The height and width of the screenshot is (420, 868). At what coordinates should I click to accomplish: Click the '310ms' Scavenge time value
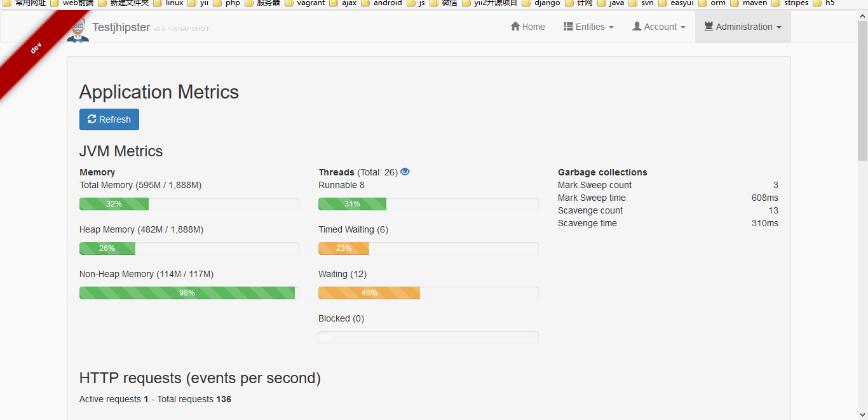[765, 223]
